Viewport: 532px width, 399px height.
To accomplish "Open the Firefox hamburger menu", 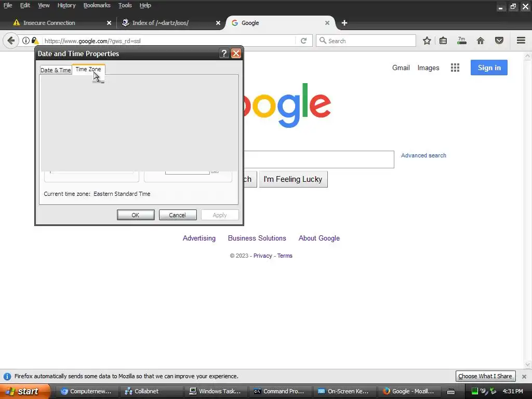I will coord(521,41).
